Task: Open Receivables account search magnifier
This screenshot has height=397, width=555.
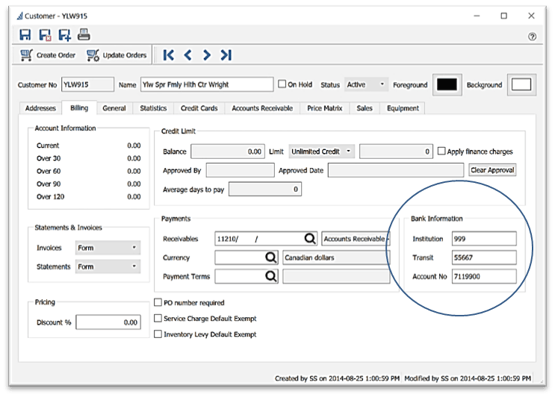Action: click(x=310, y=238)
